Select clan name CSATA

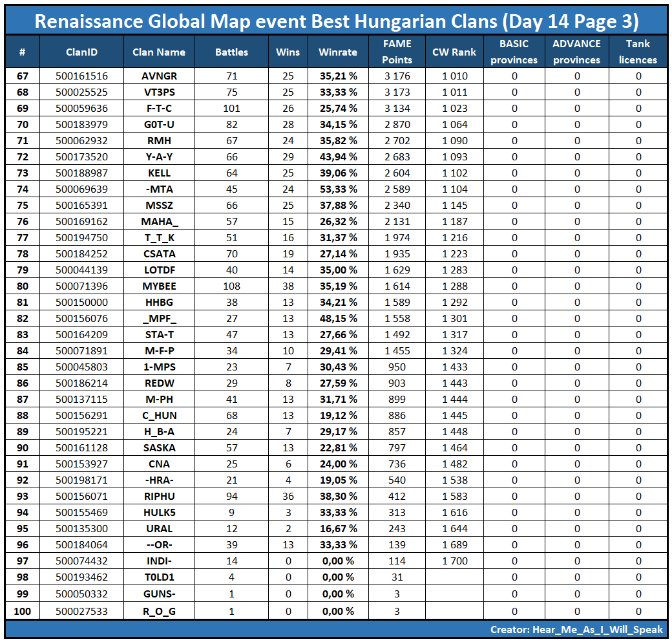pyautogui.click(x=160, y=254)
